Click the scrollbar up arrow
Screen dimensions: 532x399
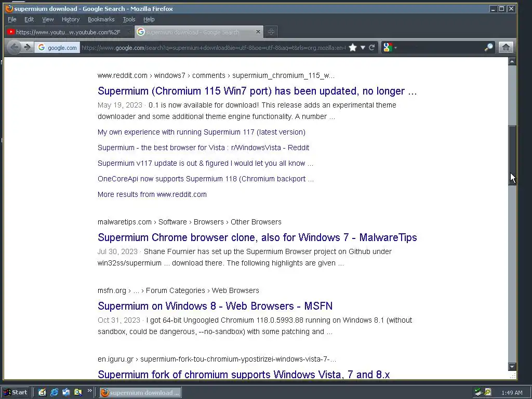coord(512,61)
